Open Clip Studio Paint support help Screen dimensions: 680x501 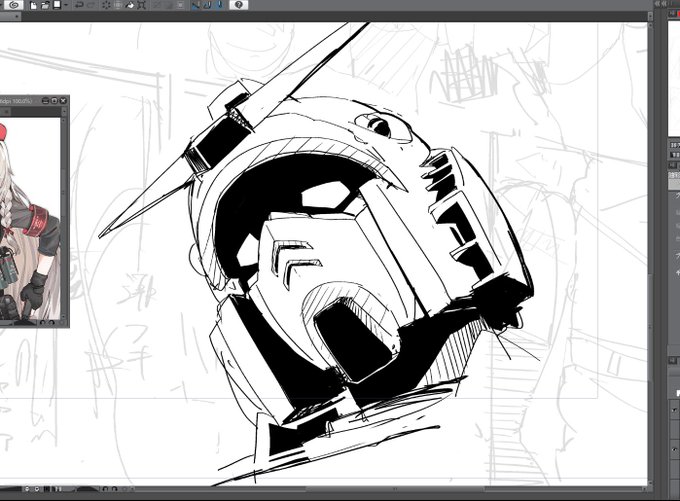tap(239, 5)
